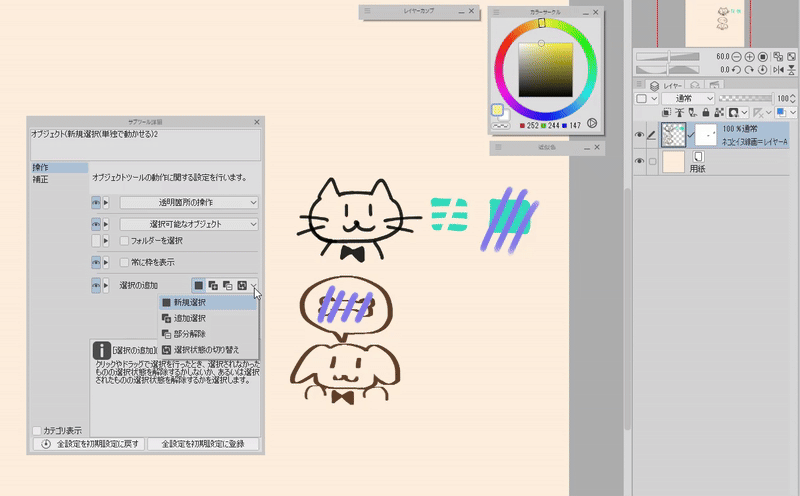Toggle eye for 透明箇所の操作 setting
Image resolution: width=800 pixels, height=496 pixels.
pos(96,203)
